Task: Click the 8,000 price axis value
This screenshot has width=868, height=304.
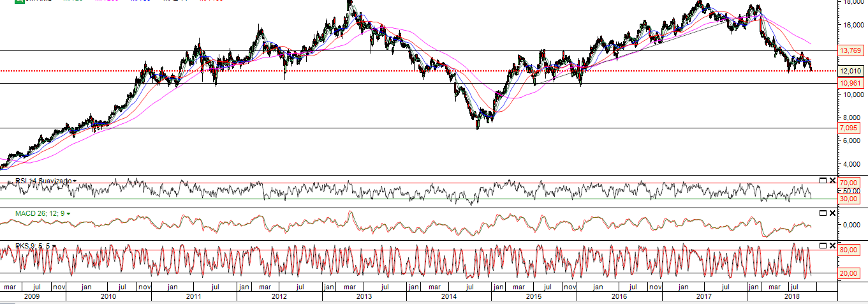Action: 852,118
